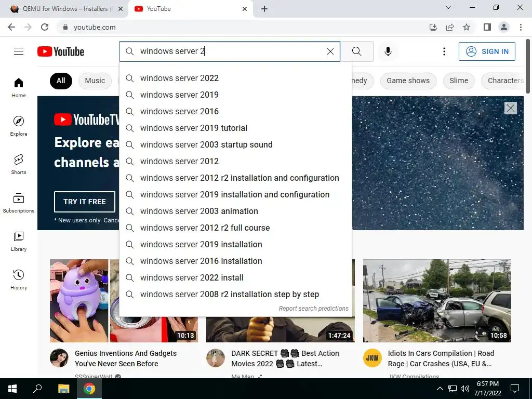The height and width of the screenshot is (399, 532).
Task: Open the SSSniperWolf channel avatar
Action: pos(59,358)
